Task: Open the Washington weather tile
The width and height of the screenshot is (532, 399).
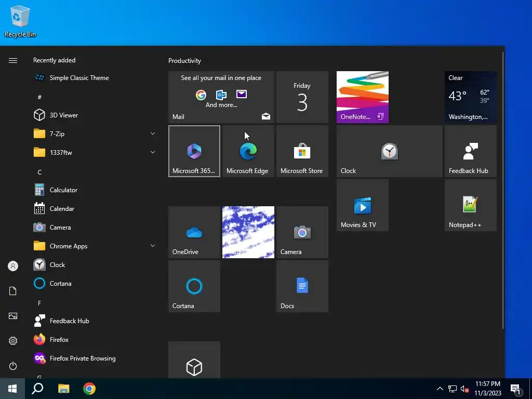Action: tap(470, 97)
